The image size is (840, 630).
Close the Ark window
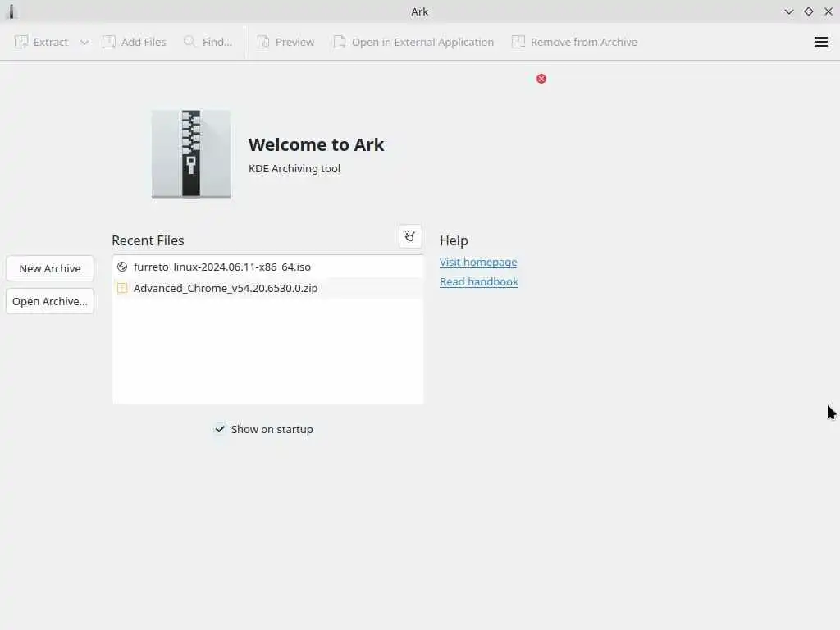pyautogui.click(x=829, y=11)
